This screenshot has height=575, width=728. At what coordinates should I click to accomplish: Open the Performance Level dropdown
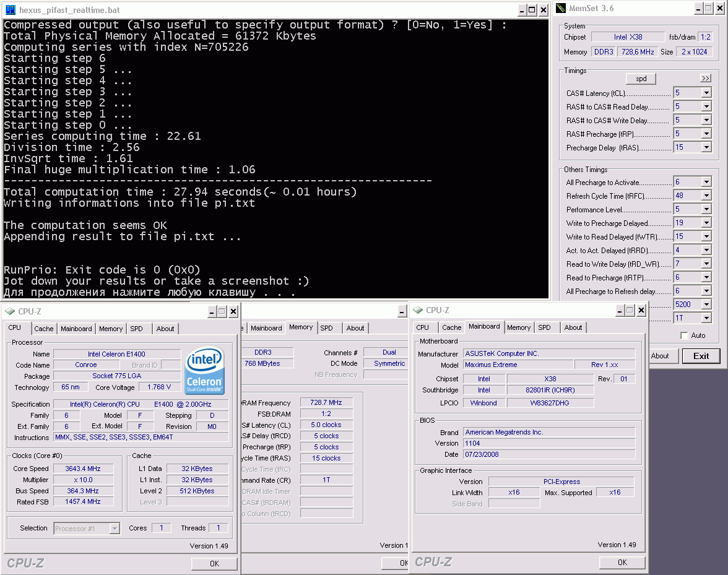pos(706,209)
